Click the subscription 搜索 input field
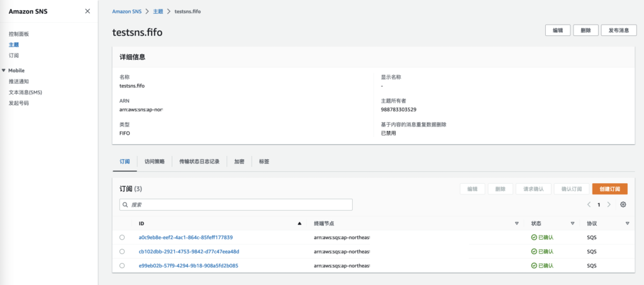 [x=236, y=204]
